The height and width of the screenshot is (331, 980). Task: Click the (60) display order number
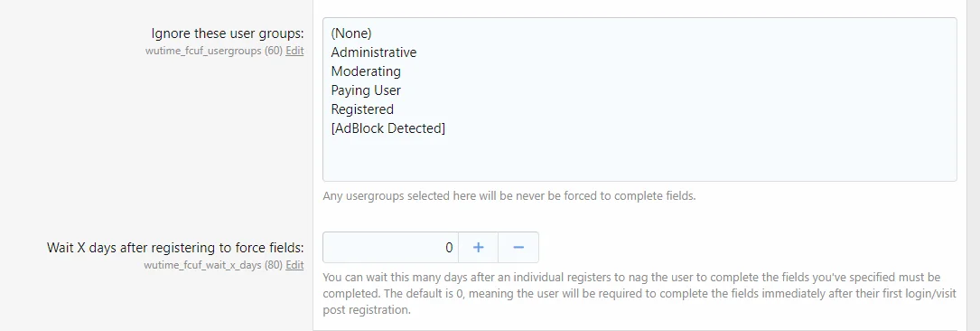coord(274,51)
